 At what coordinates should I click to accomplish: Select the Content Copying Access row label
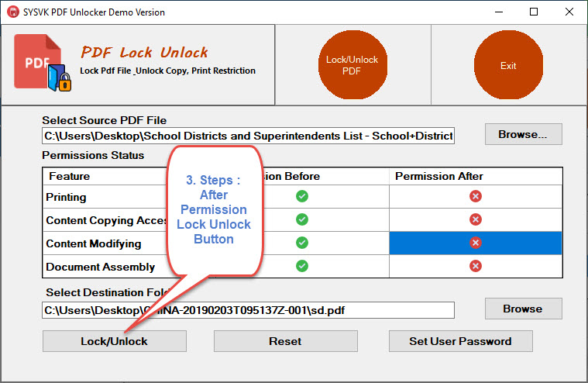(106, 220)
